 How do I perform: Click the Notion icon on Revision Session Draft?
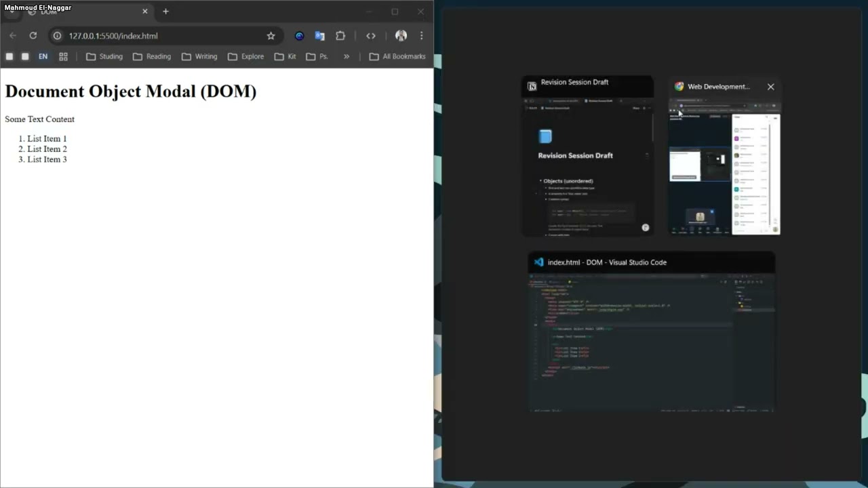[532, 86]
